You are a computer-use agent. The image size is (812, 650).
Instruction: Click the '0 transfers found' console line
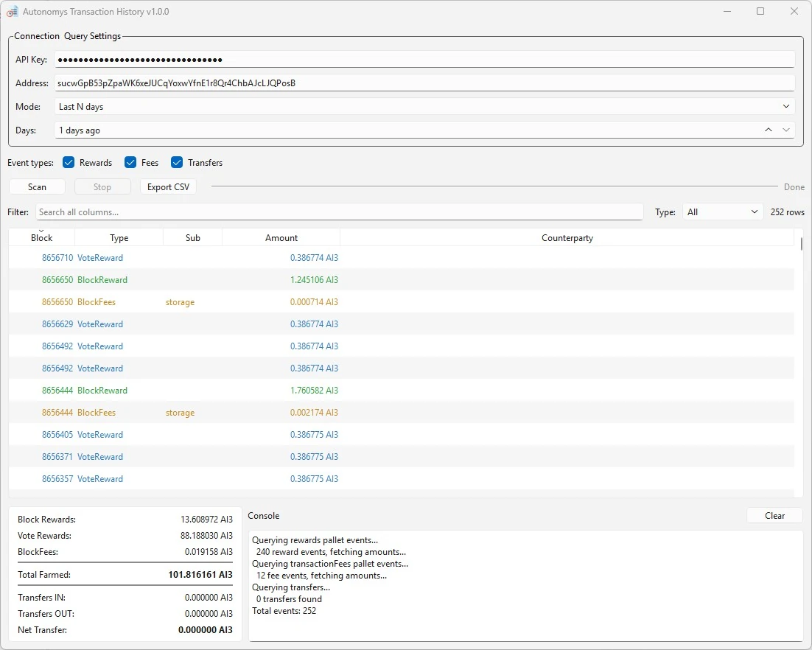pos(289,598)
